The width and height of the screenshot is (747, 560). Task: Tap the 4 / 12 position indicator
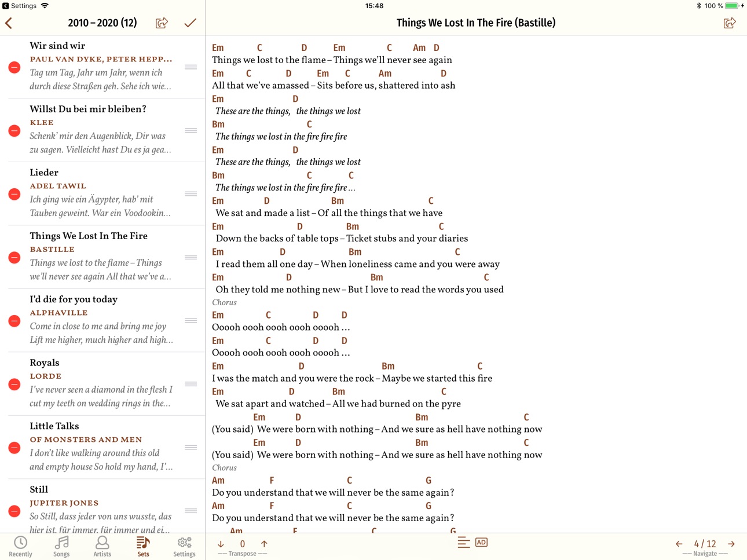[705, 544]
